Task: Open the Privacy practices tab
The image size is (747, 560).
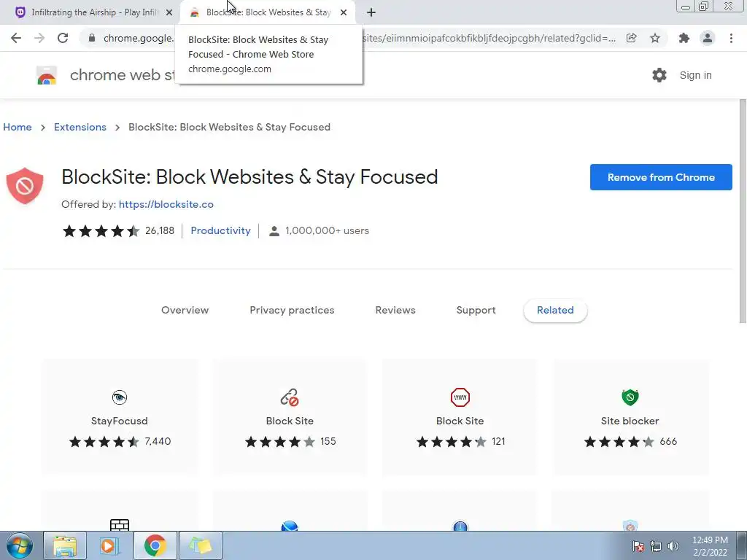Action: pos(292,310)
